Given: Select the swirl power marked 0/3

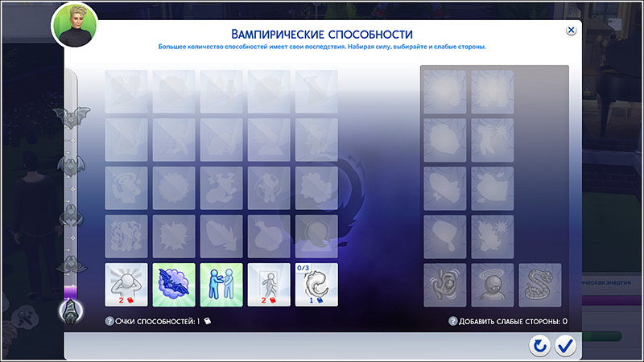Looking at the screenshot, I should point(316,285).
